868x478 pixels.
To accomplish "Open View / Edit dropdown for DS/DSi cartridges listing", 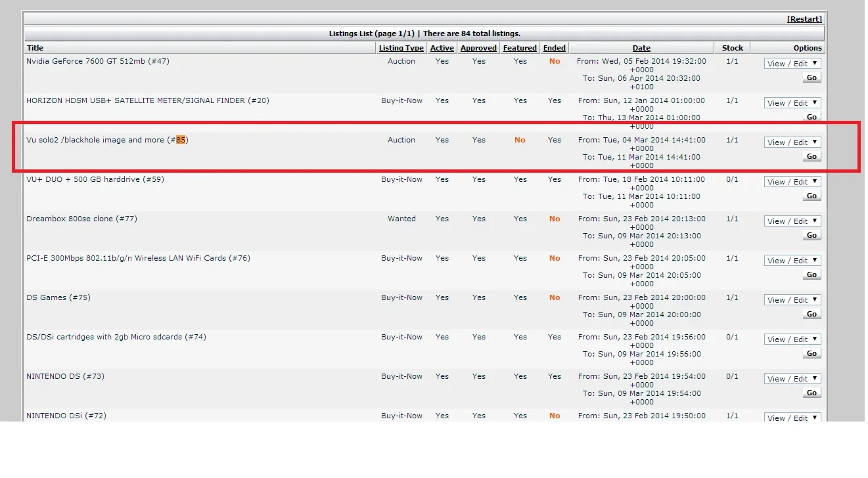I will (x=792, y=339).
